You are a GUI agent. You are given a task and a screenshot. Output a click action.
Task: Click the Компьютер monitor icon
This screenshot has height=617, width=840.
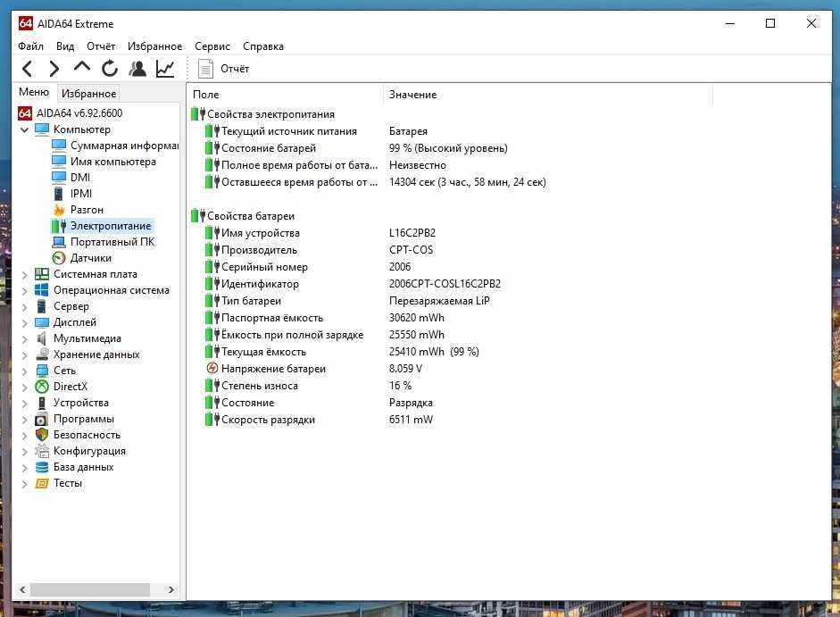42,129
